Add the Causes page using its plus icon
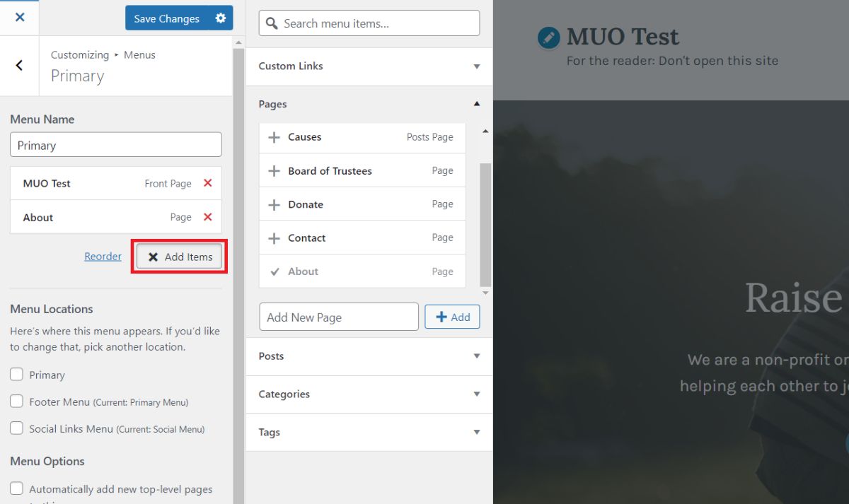The image size is (849, 504). [x=275, y=137]
